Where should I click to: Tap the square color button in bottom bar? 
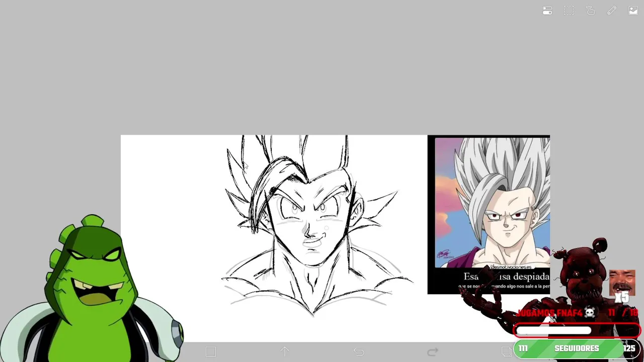211,352
